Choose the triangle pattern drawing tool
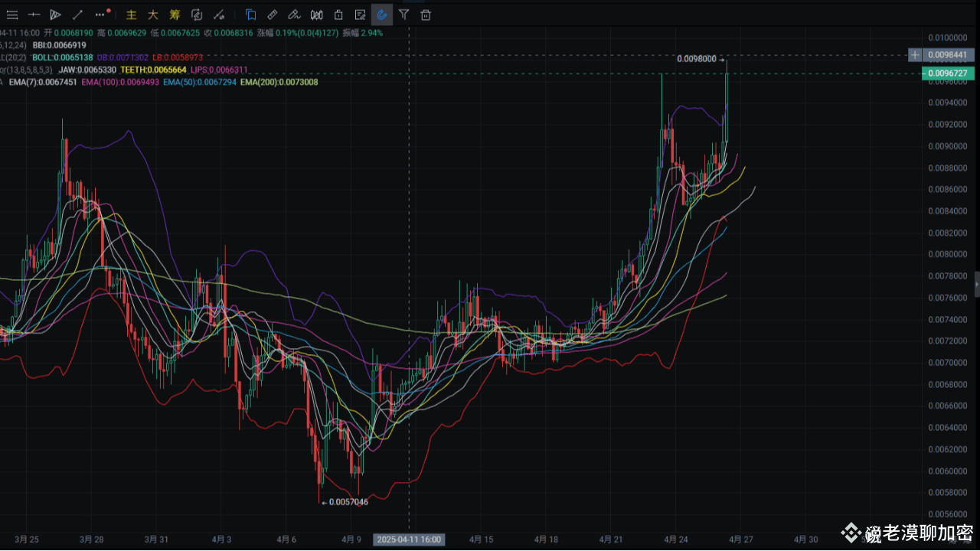 pyautogui.click(x=56, y=15)
